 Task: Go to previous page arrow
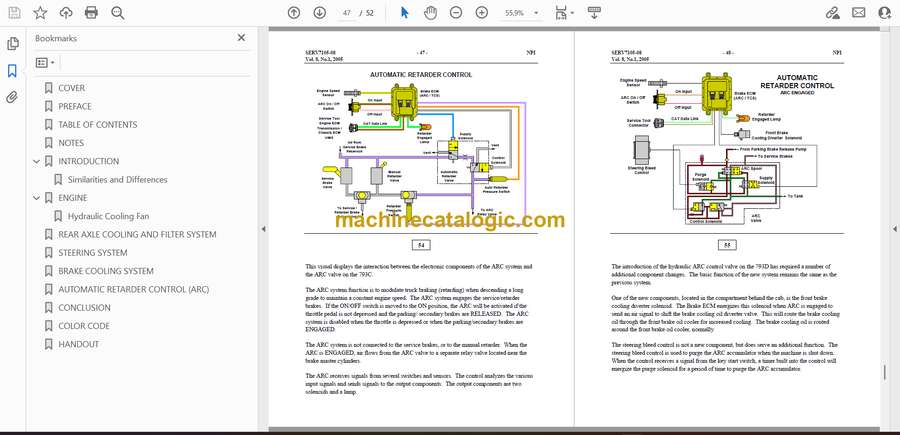[x=294, y=13]
